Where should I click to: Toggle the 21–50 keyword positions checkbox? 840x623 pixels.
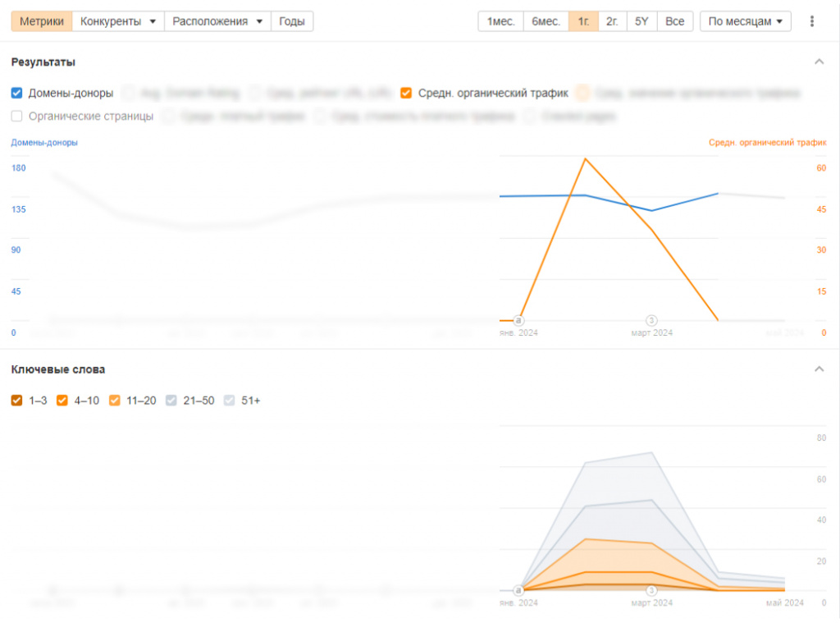(171, 401)
